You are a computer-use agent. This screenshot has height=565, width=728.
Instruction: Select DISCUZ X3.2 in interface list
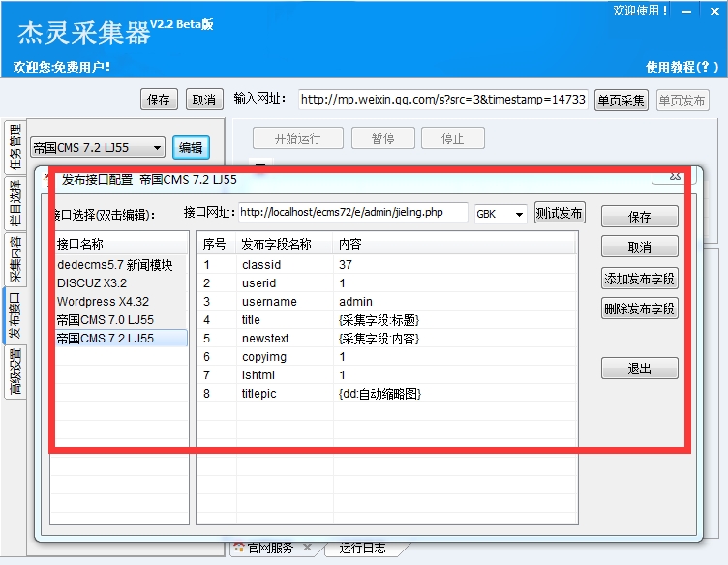coord(121,282)
